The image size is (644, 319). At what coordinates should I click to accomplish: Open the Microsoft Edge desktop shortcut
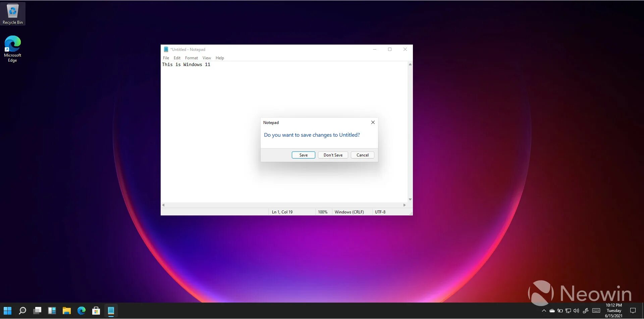pyautogui.click(x=13, y=49)
